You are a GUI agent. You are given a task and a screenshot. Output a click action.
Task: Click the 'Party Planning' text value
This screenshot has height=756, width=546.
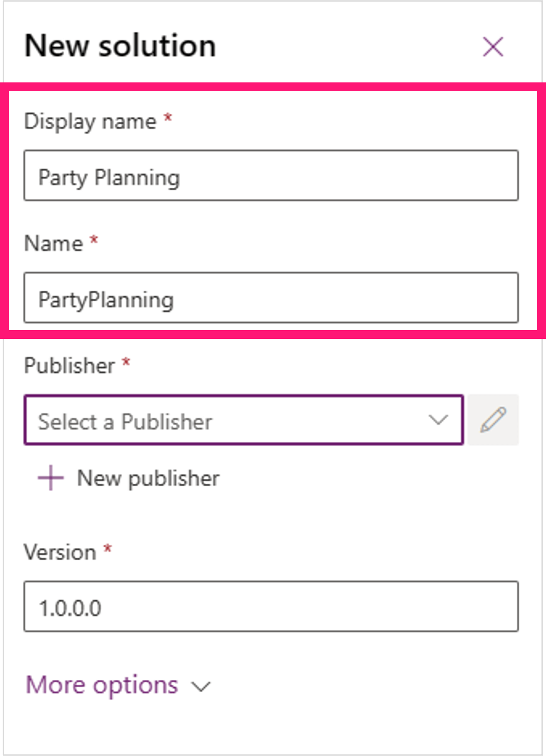[x=109, y=177]
